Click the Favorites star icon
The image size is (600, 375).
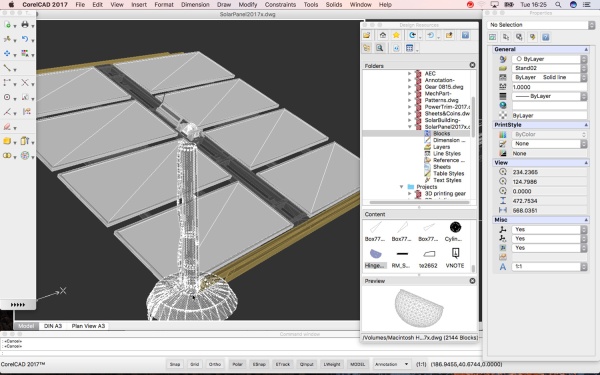tap(396, 35)
